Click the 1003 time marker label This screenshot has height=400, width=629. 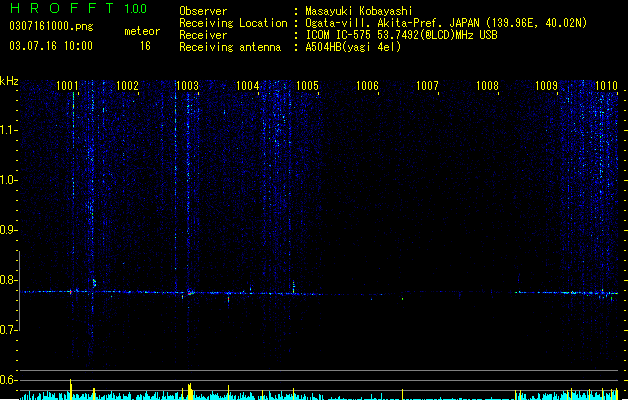187,86
